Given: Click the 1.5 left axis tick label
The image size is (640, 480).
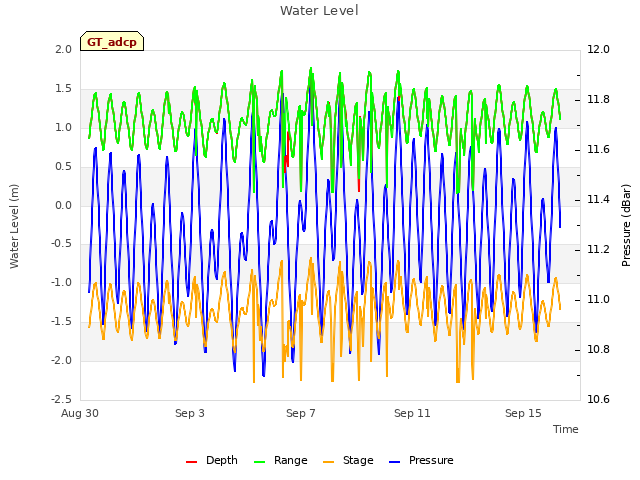Looking at the screenshot, I should point(64,89).
